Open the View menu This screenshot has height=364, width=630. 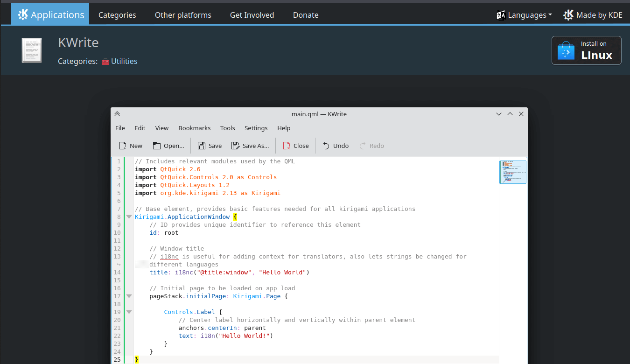tap(162, 128)
